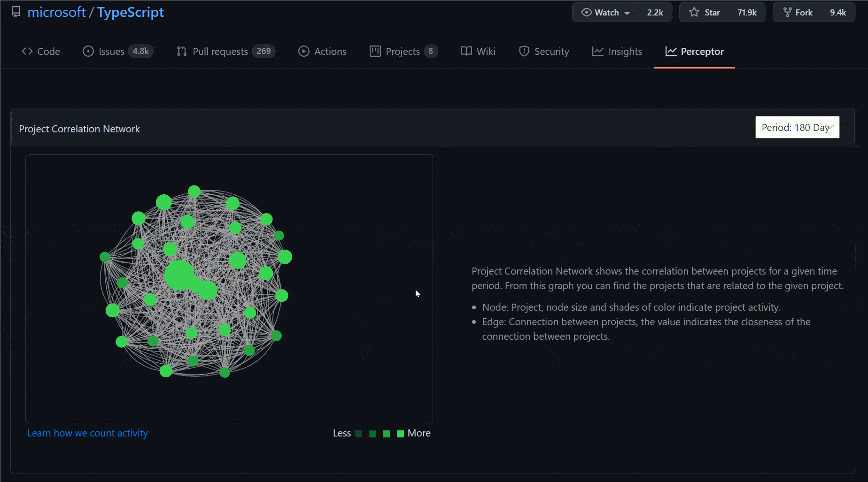Open Learn how we count activity
Viewport: 868px width, 482px height.
[87, 433]
